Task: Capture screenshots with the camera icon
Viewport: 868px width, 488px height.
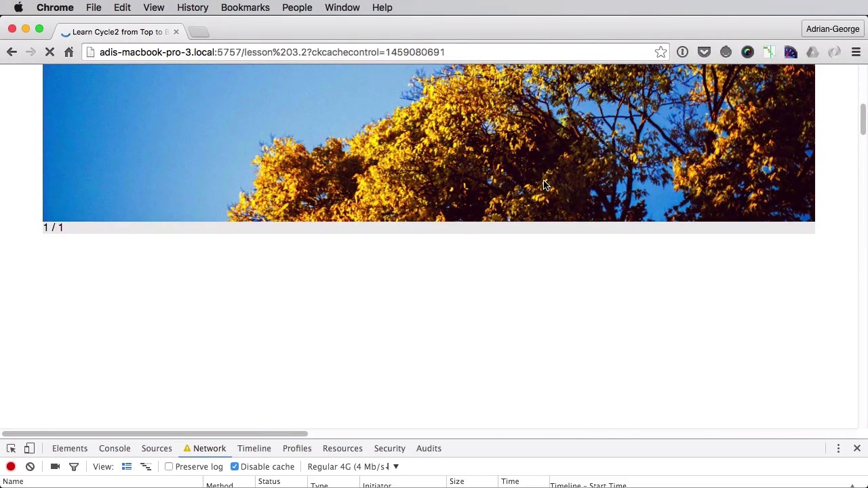Action: (55, 466)
